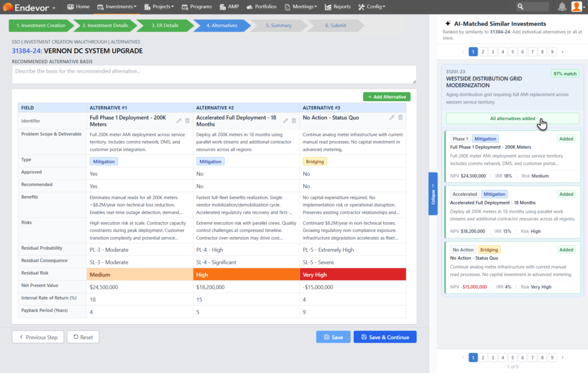
Task: Open the Meetings dropdown menu
Action: (x=301, y=7)
